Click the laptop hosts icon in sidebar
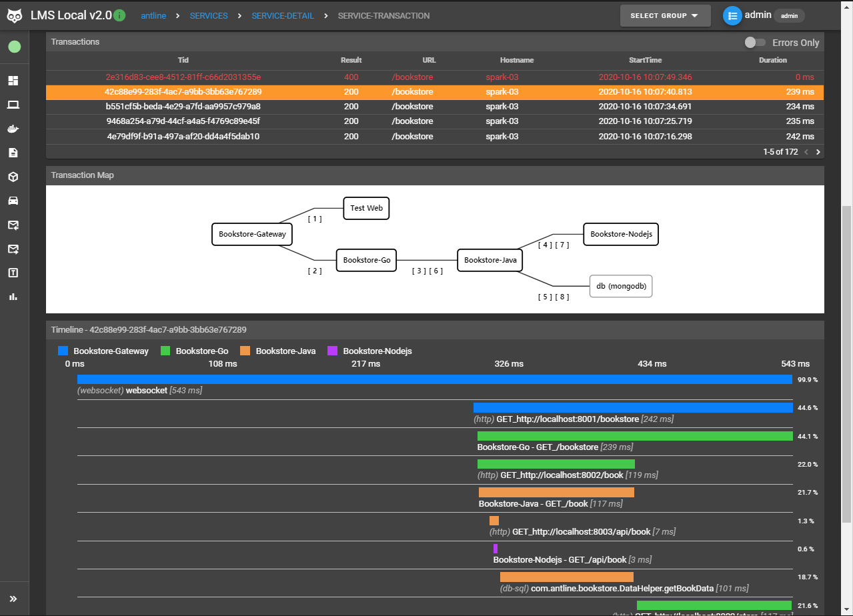 tap(13, 105)
